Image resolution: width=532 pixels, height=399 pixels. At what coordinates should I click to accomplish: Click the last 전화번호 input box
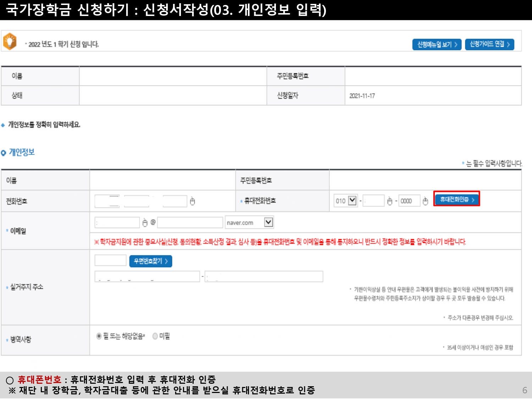coord(174,201)
